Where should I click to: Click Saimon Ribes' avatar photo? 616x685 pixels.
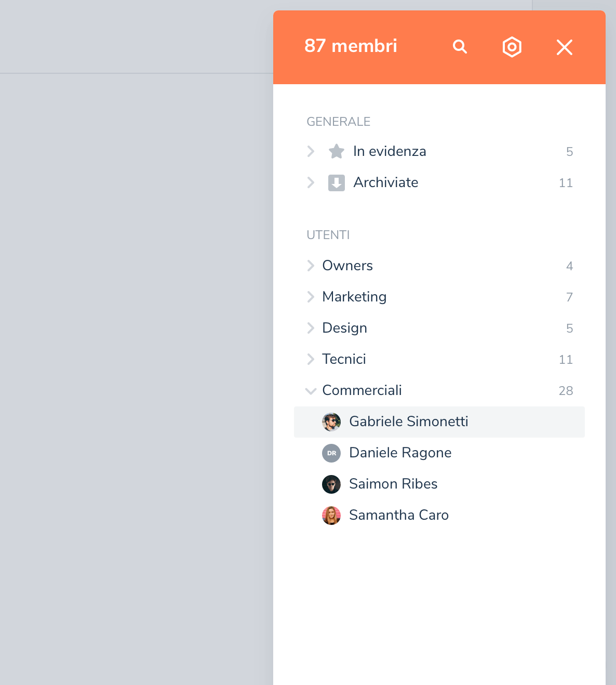(331, 484)
